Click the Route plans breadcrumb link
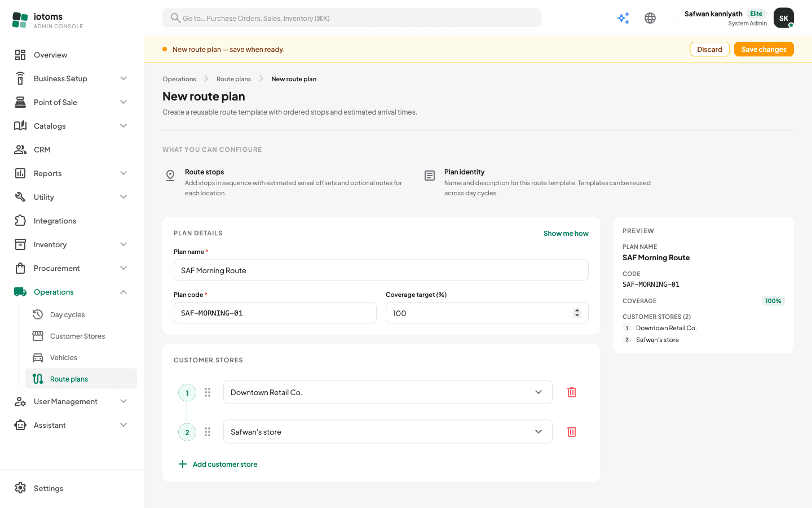This screenshot has height=508, width=812. pyautogui.click(x=233, y=79)
